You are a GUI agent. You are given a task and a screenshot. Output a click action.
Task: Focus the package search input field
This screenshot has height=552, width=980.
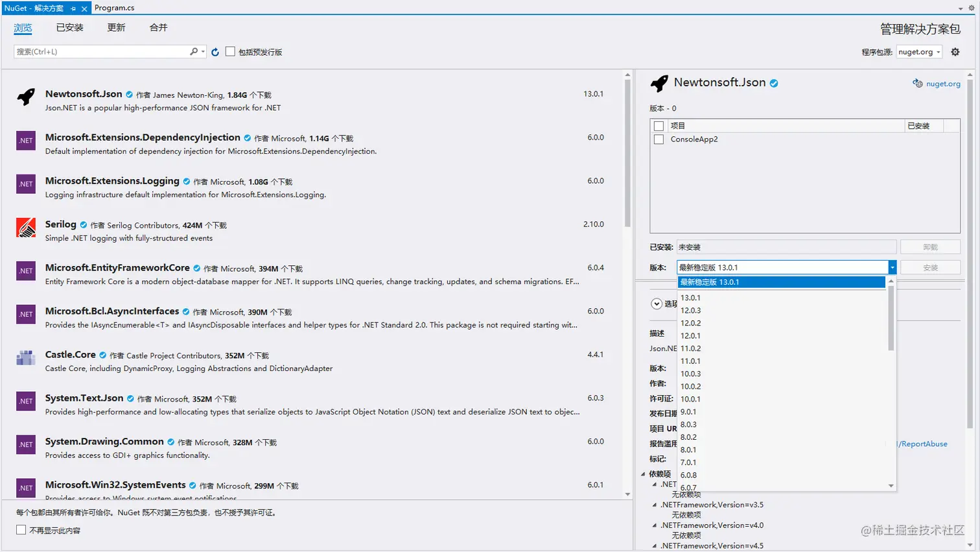click(x=101, y=52)
